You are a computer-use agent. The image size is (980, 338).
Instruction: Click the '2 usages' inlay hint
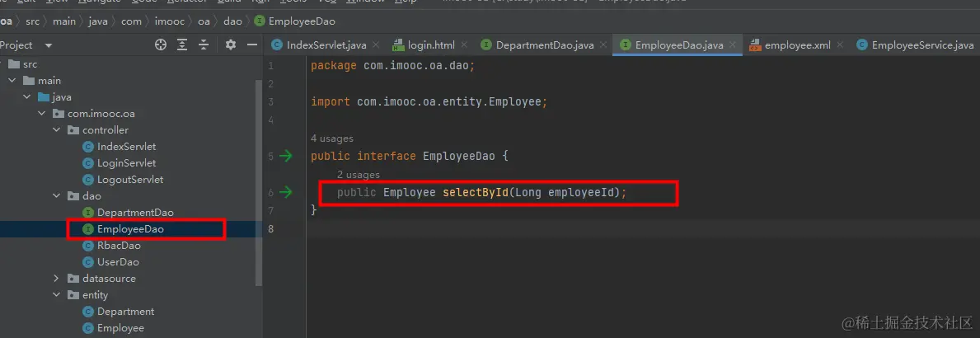click(359, 175)
